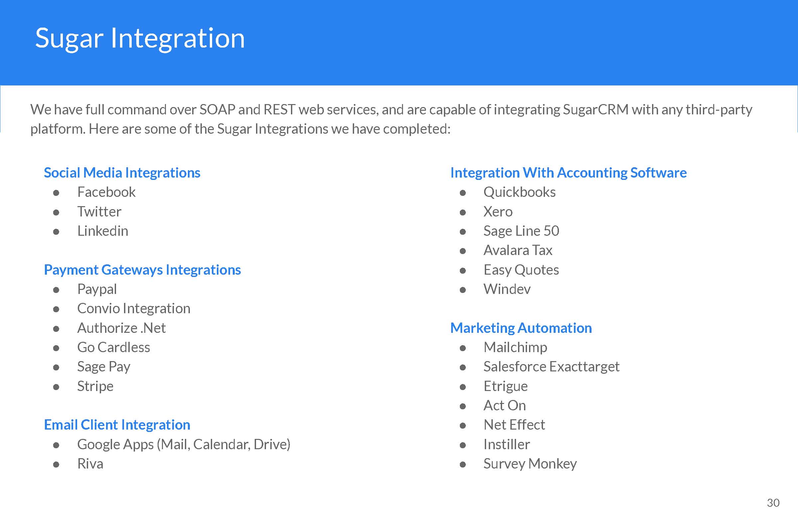Viewport: 798px width, 532px height.
Task: Select the 'Convio Integration' bullet item
Action: pos(134,309)
